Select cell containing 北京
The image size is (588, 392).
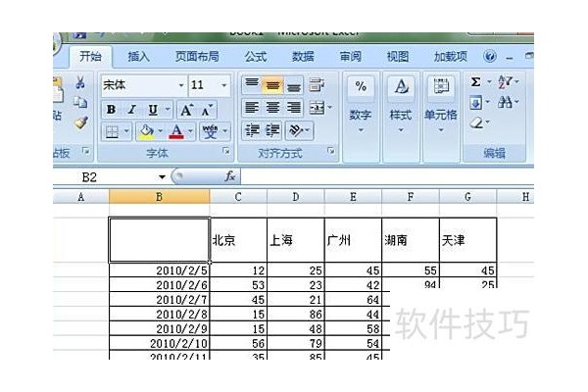pos(238,240)
